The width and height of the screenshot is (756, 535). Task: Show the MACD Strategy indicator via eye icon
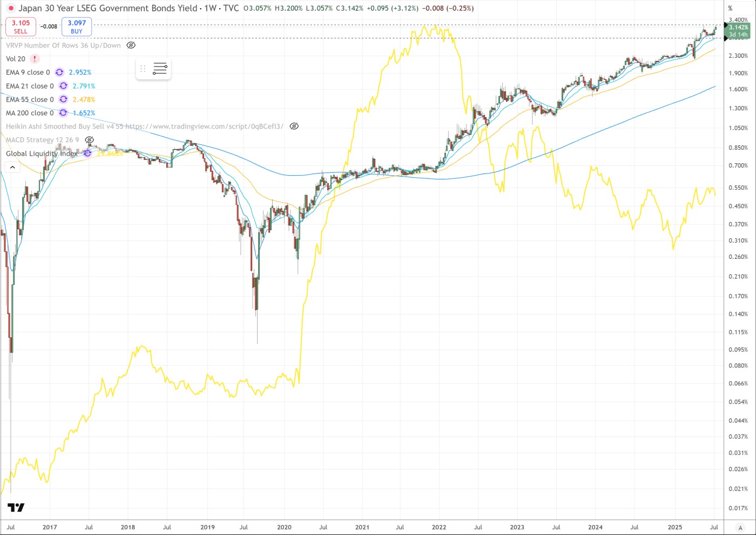tap(89, 140)
